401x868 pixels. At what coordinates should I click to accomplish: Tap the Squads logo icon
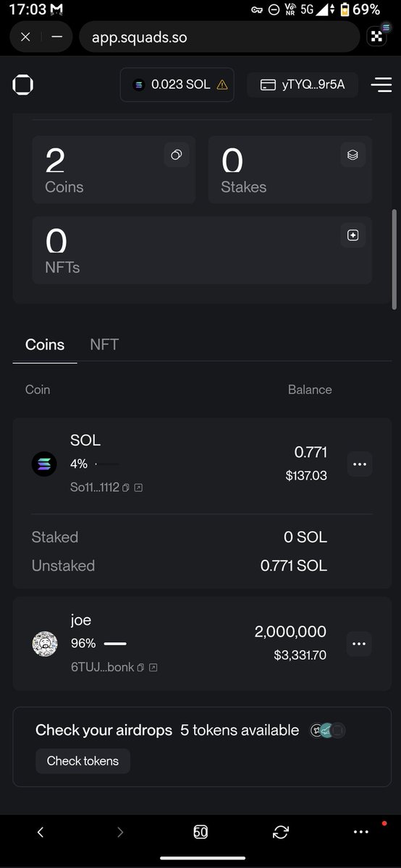[23, 85]
